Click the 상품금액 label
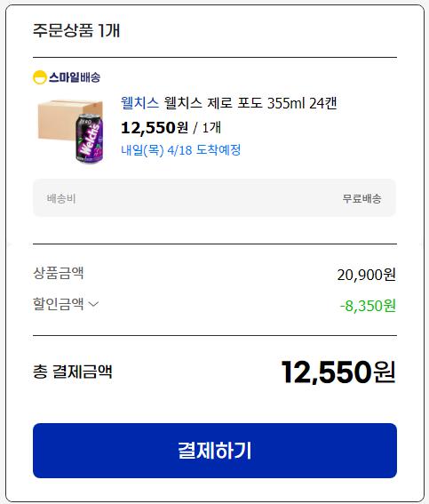429x504 pixels. tap(58, 273)
